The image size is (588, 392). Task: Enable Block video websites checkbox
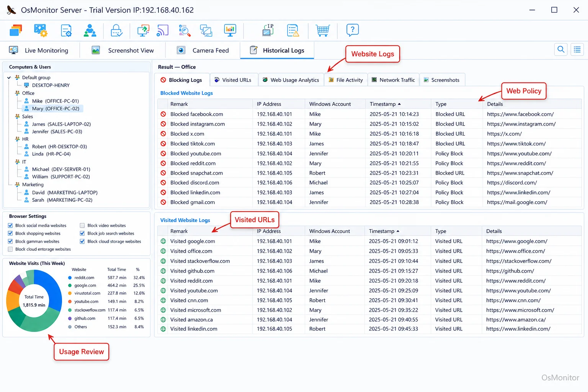pyautogui.click(x=82, y=225)
